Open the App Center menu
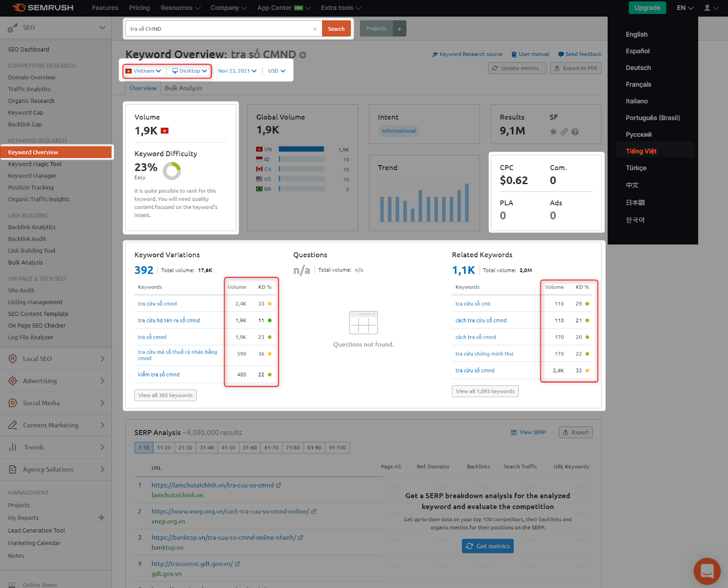The height and width of the screenshot is (588, 728). click(284, 8)
